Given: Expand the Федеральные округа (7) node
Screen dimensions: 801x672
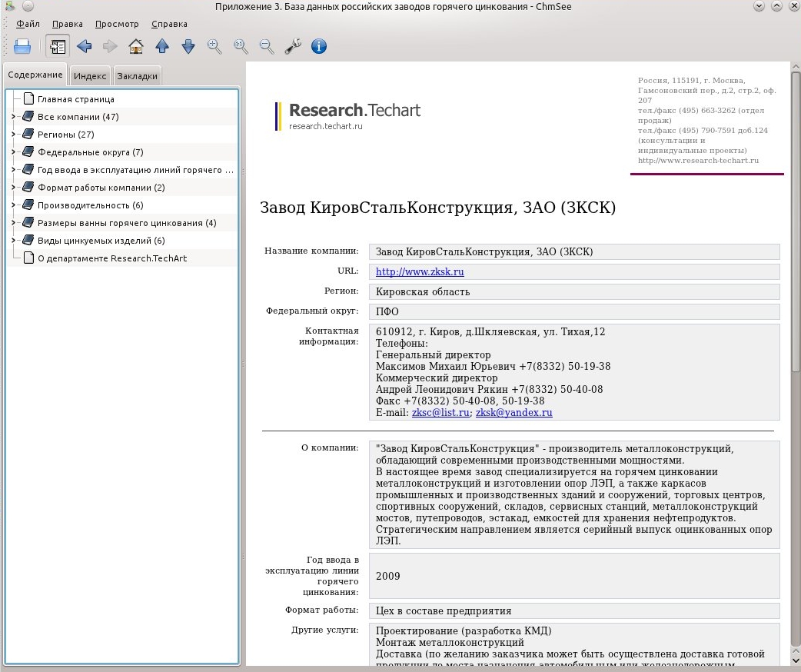Looking at the screenshot, I should [13, 152].
